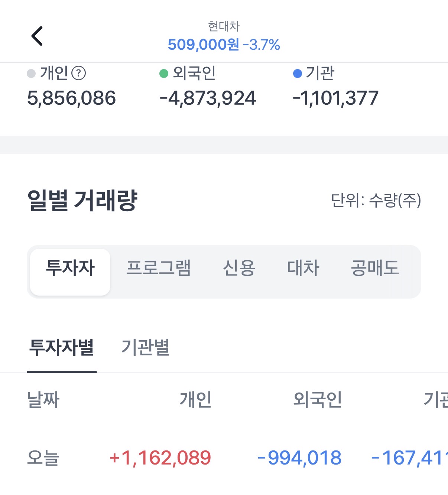The image size is (448, 495).
Task: Open the 개인 help question mark icon
Action: (x=78, y=73)
